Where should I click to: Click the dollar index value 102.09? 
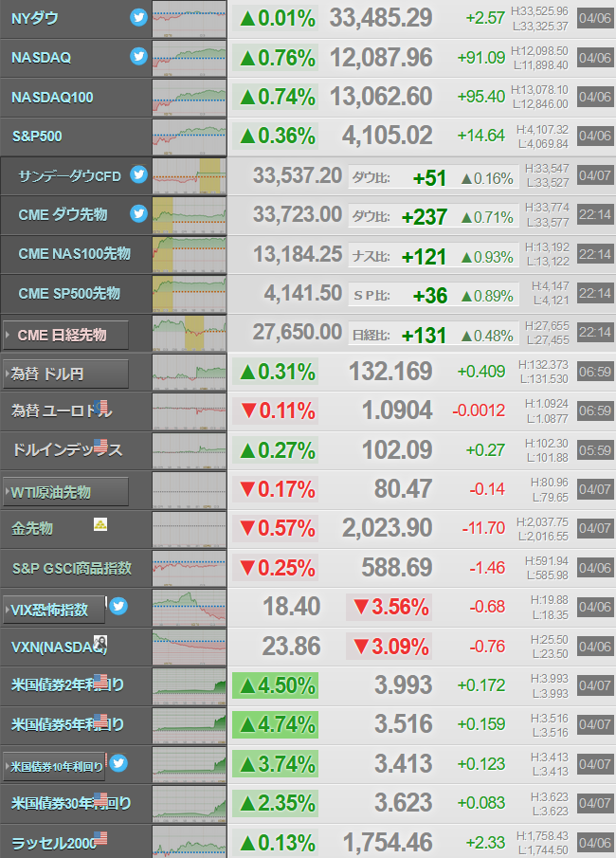click(x=397, y=449)
